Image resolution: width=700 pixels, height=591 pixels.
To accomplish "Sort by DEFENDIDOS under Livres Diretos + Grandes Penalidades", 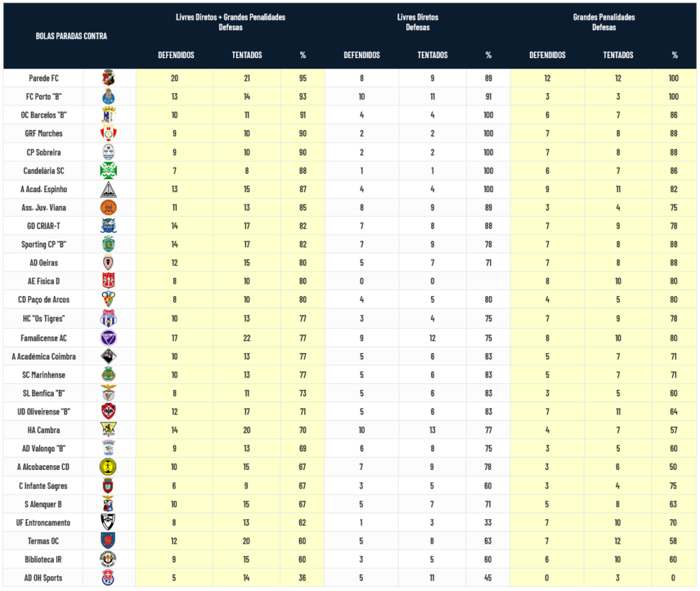I will click(x=176, y=55).
